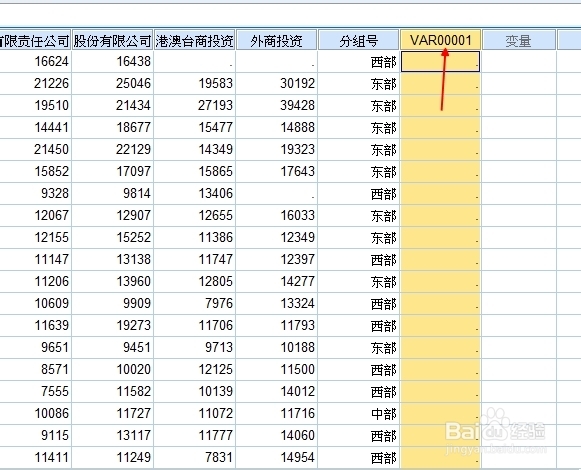
Task: Click cell value 13117
Action: coord(134,435)
